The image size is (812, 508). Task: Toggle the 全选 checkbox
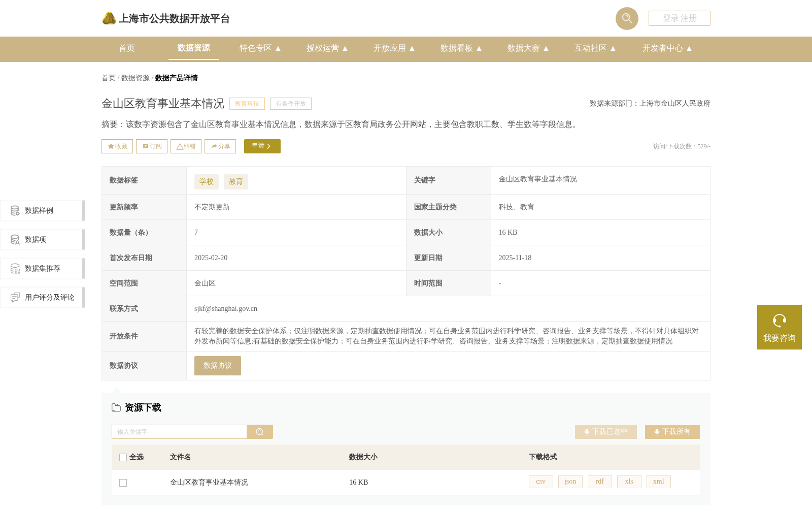point(123,457)
